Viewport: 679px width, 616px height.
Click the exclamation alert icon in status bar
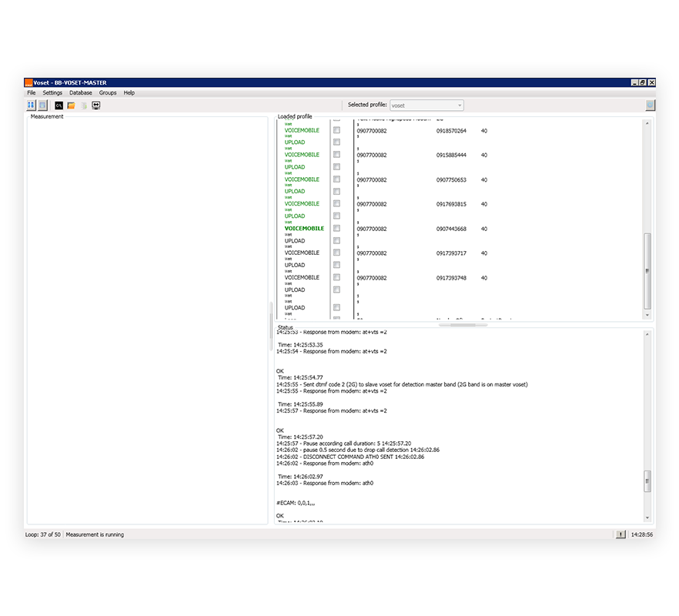tap(620, 534)
